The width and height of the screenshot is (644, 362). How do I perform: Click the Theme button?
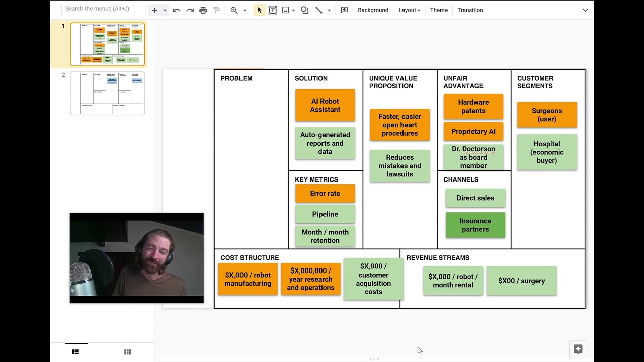439,10
